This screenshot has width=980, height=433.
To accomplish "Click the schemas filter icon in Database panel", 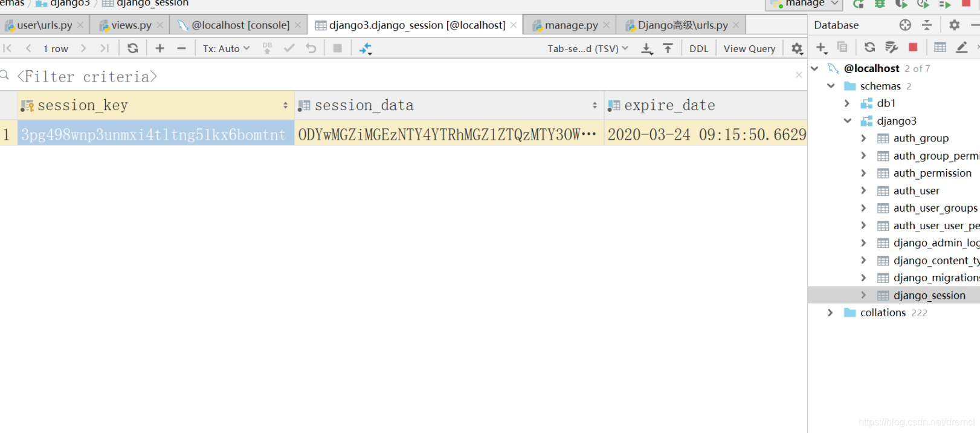I will (891, 47).
